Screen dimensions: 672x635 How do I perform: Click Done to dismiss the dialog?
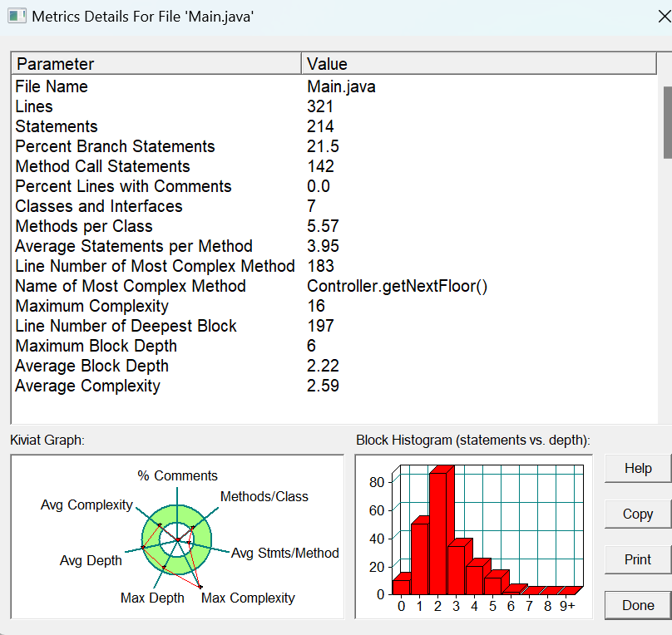(x=638, y=605)
